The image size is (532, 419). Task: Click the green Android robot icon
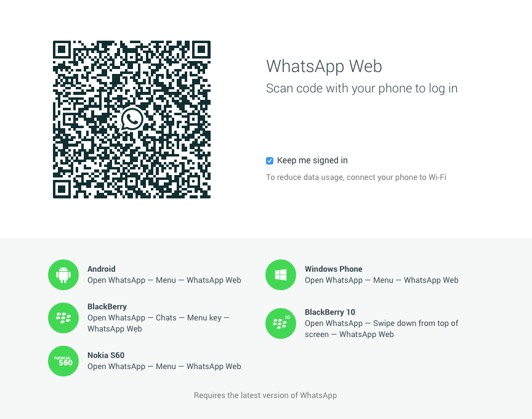[63, 275]
